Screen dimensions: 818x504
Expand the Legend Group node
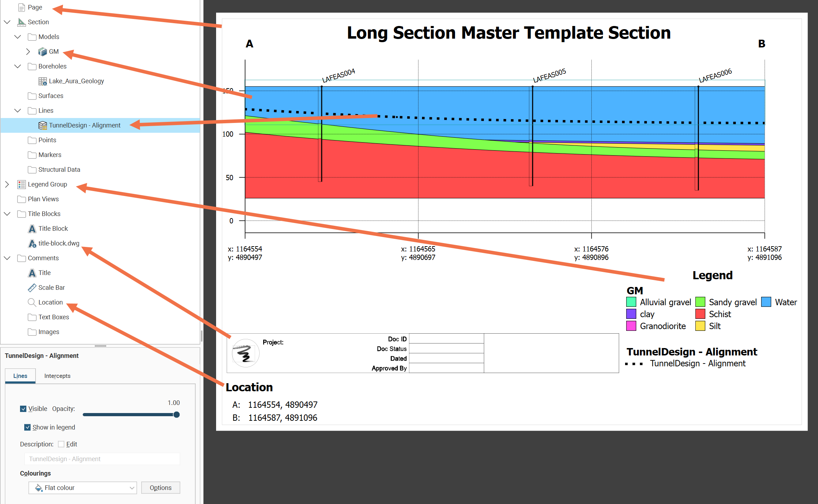[7, 184]
